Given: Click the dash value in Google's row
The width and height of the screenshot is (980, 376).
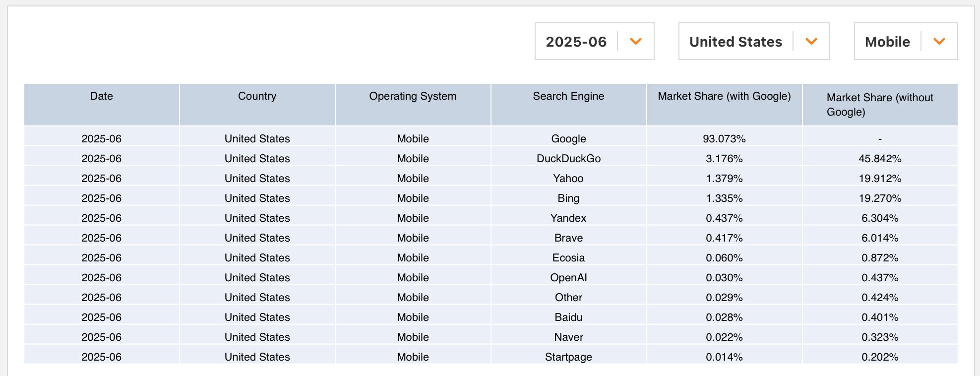Looking at the screenshot, I should click(880, 139).
